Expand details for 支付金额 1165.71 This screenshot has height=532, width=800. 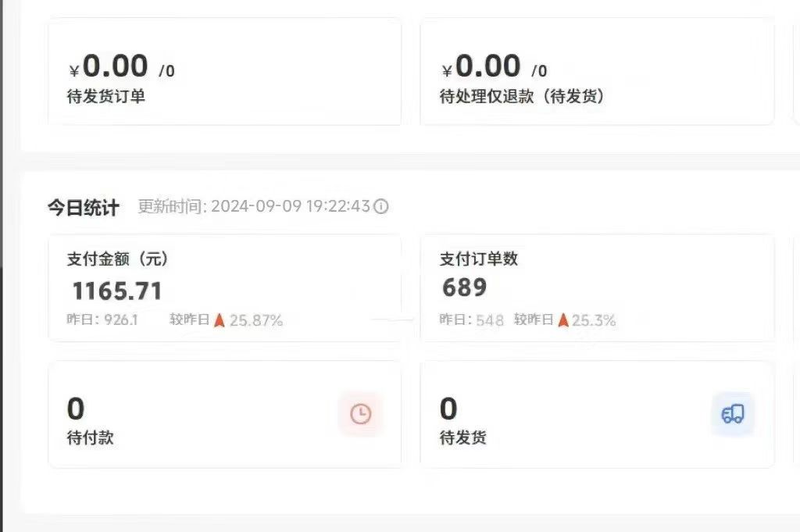tap(117, 291)
